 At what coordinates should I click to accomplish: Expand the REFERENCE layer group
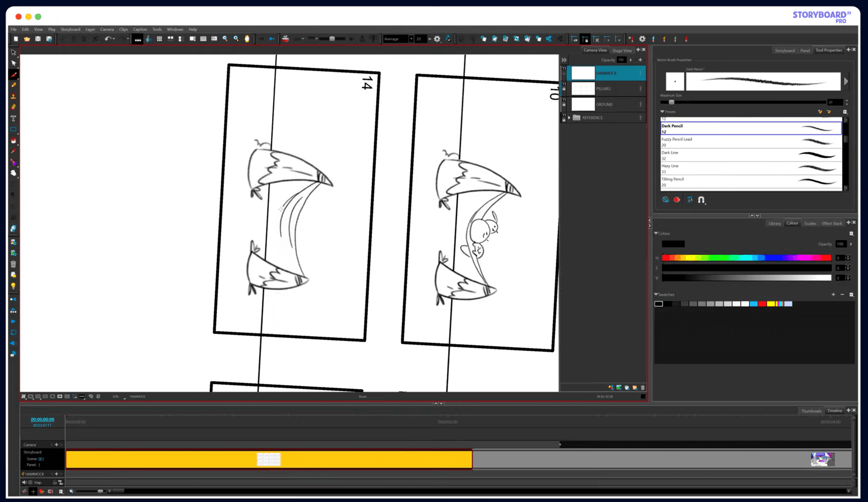point(570,118)
